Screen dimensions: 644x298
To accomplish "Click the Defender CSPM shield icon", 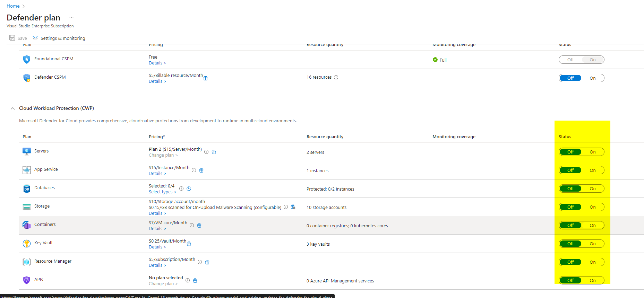I will point(27,78).
